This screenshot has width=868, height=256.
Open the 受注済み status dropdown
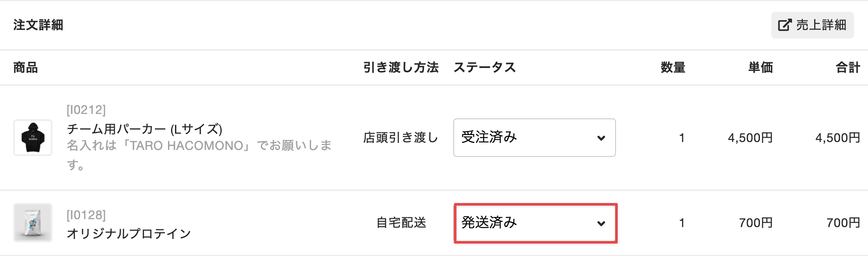tap(534, 138)
